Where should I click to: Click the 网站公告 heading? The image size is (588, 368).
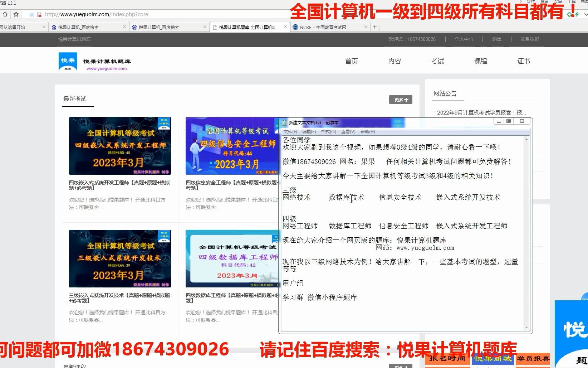[445, 93]
